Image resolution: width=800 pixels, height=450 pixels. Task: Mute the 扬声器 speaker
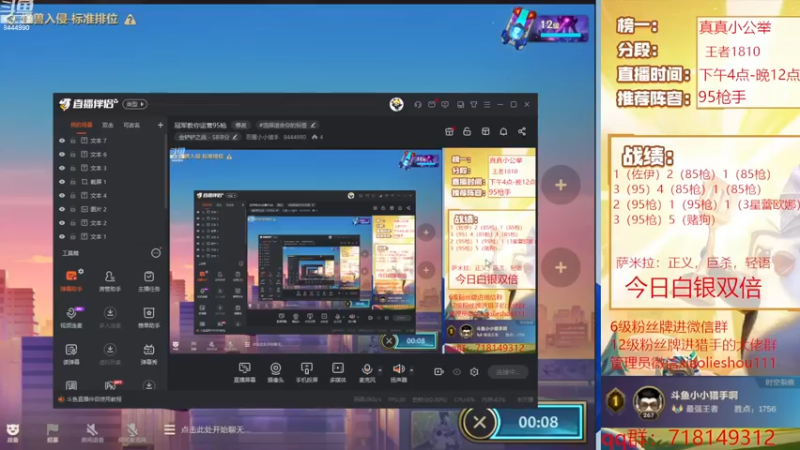pos(398,372)
